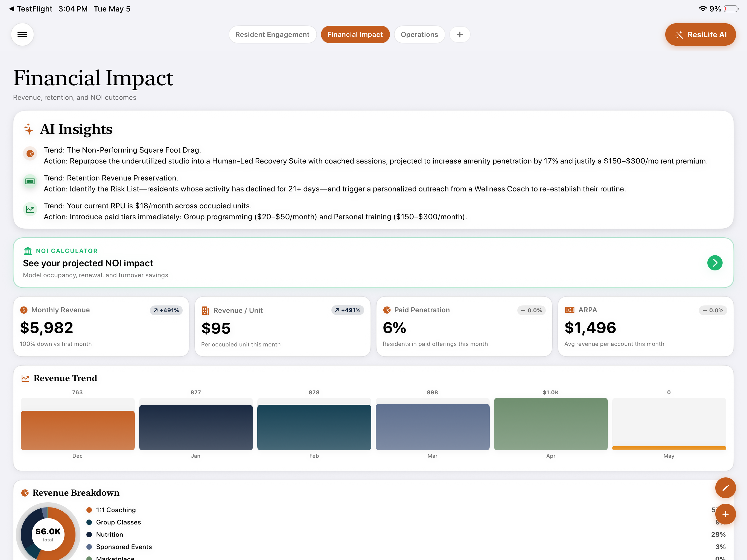
Task: Open the hamburger menu button
Action: tap(22, 34)
